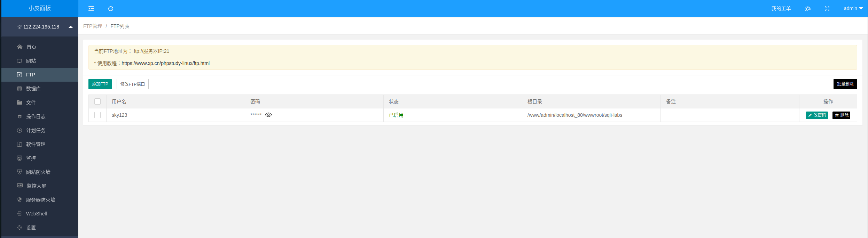Open the 我的工单 menu item
This screenshot has width=868, height=238.
click(x=781, y=9)
